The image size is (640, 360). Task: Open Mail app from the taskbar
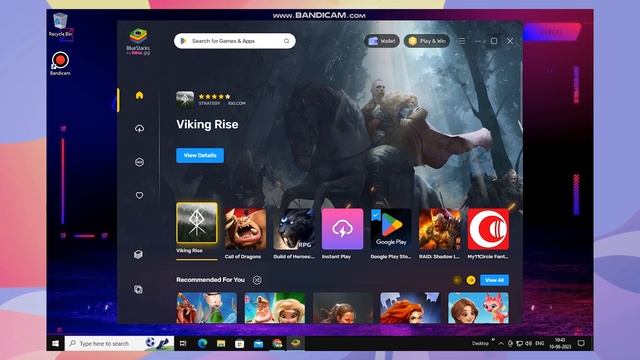pos(258,344)
